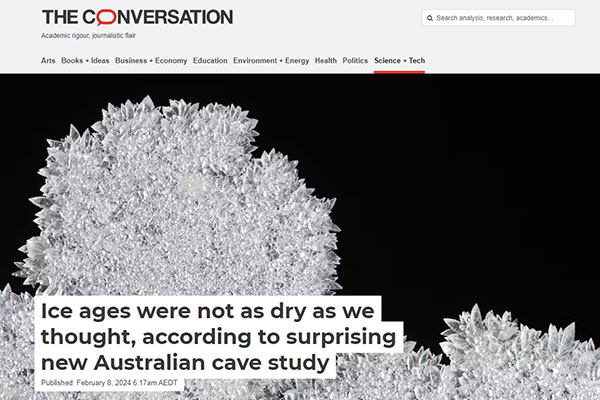600x400 pixels.
Task: Open the Arts section
Action: (48, 60)
